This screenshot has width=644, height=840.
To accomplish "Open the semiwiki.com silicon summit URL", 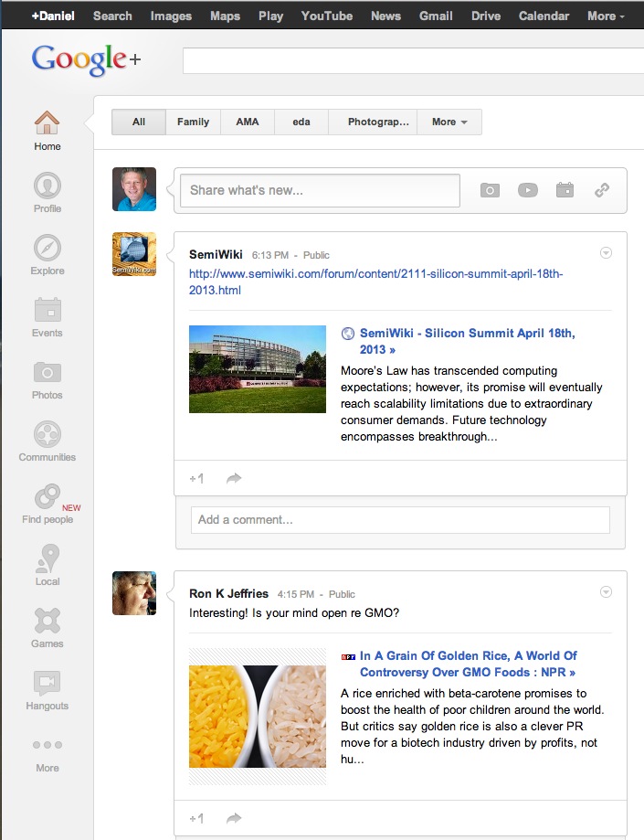I will pos(375,282).
